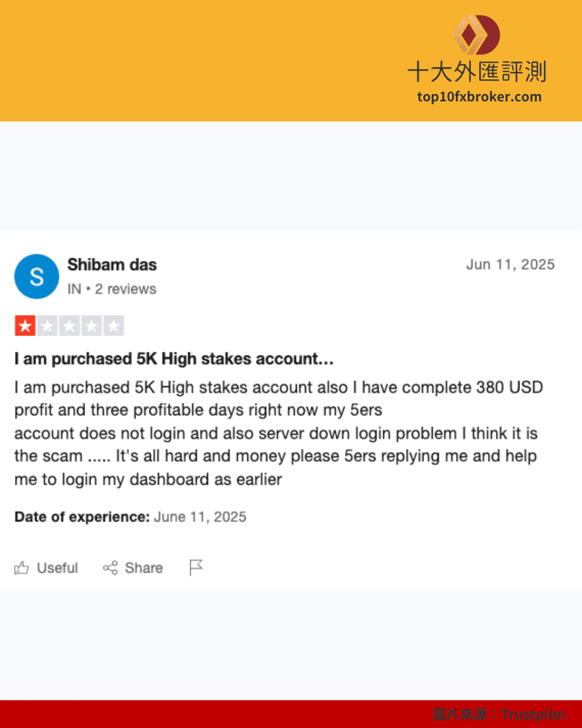
Task: Click the second grey rating star
Action: click(47, 326)
